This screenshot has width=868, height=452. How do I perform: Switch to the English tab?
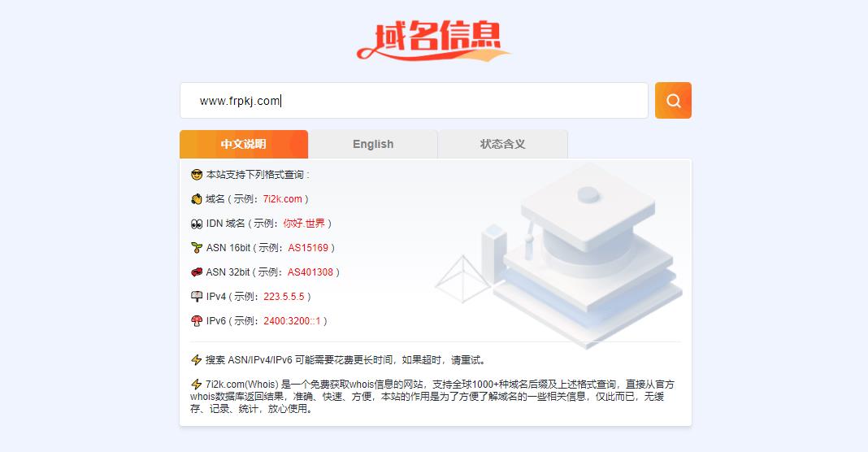pyautogui.click(x=373, y=144)
